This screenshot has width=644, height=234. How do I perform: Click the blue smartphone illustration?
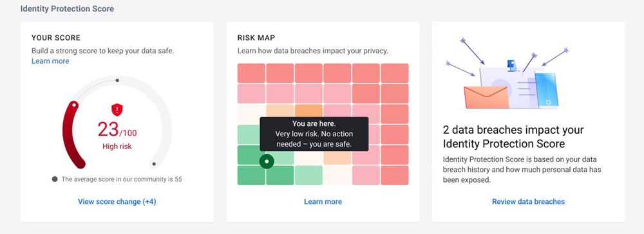(546, 90)
